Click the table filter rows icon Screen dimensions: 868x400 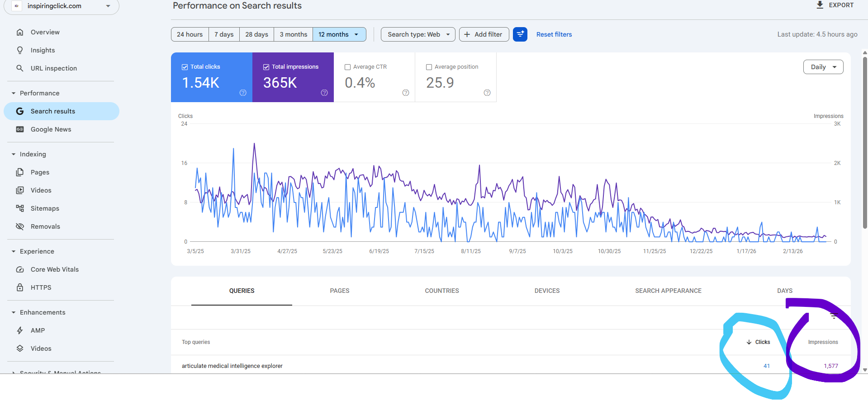(834, 316)
